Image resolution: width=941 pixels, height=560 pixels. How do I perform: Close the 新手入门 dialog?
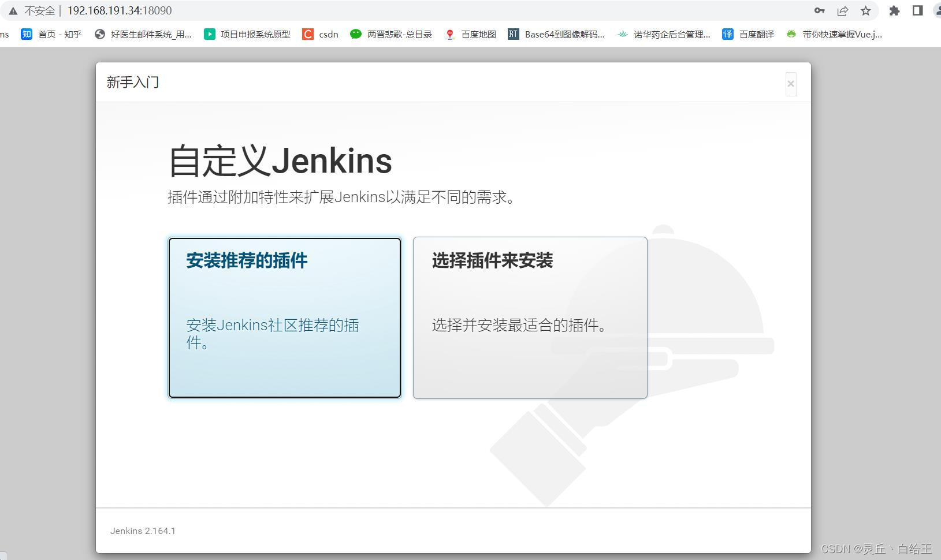(x=790, y=84)
